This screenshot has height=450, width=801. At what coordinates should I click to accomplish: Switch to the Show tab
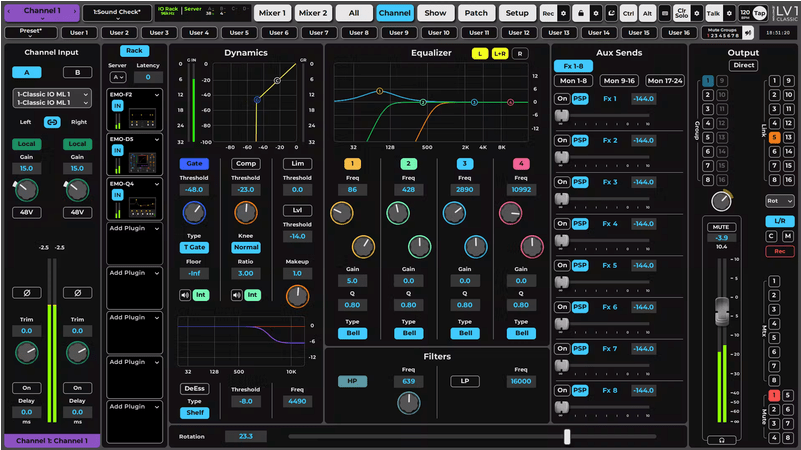(x=435, y=13)
